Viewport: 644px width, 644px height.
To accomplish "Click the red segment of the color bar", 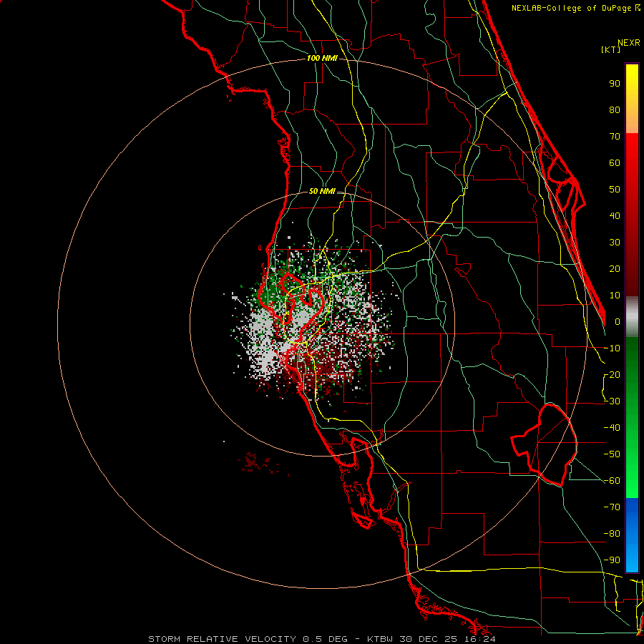I will 632,215.
